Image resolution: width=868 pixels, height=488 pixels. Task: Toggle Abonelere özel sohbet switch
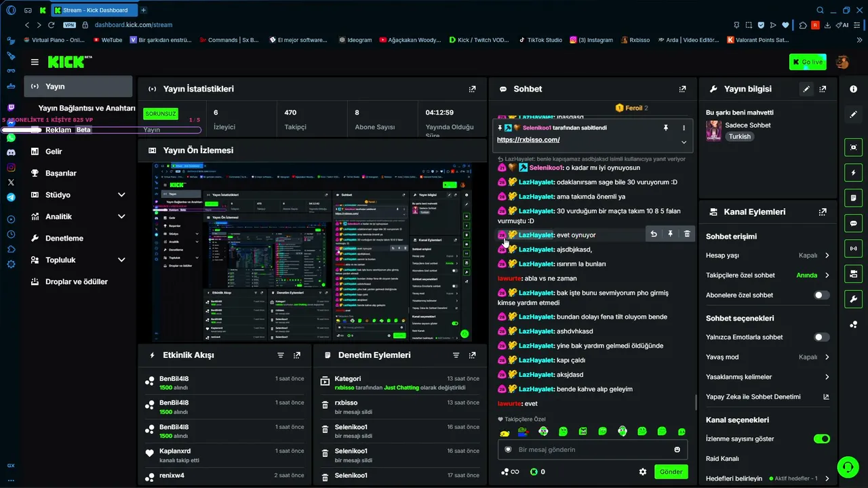tap(821, 296)
